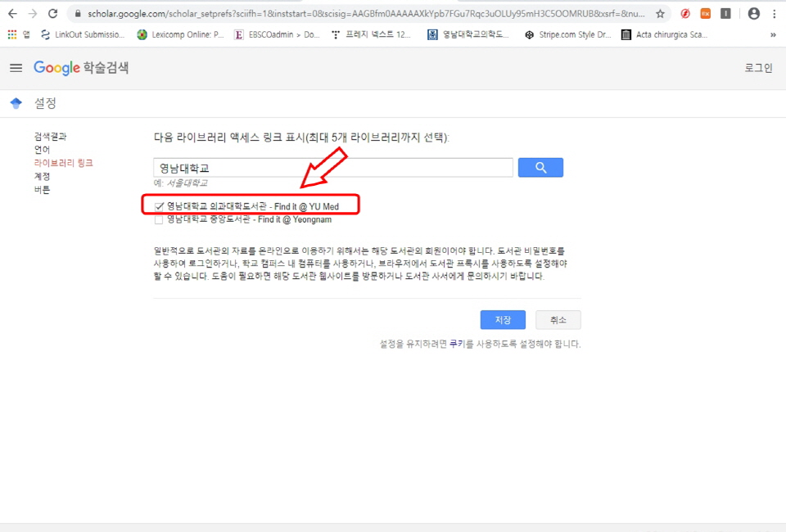Open the orange extension icon in toolbar
The image size is (786, 532).
tap(705, 14)
